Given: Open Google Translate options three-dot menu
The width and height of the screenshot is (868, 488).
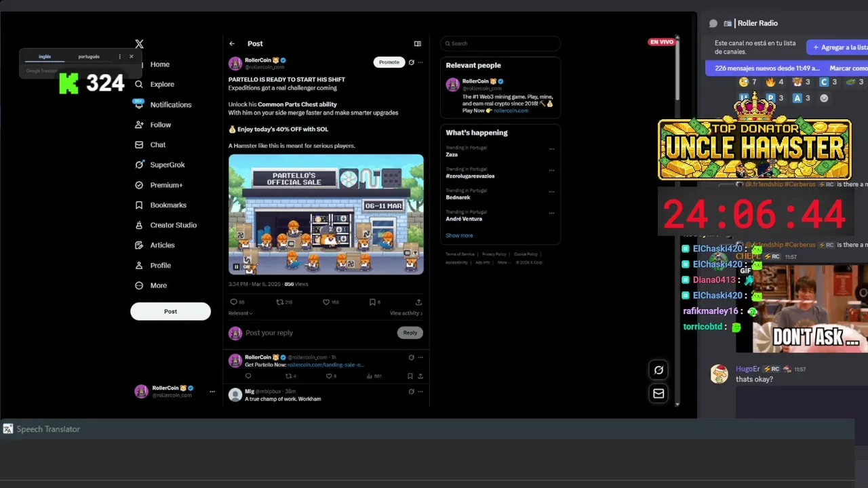Looking at the screenshot, I should click(119, 57).
